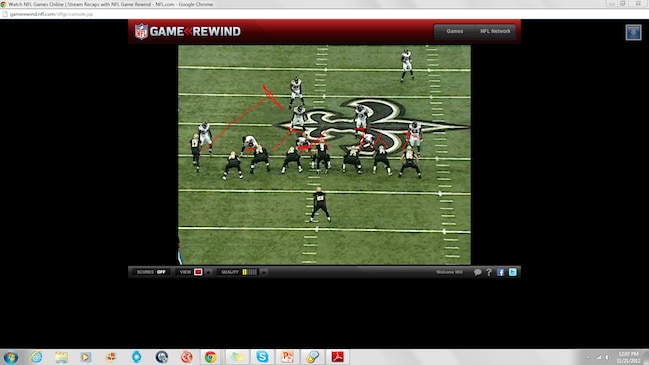
Task: Expand the QUALITY options arrow
Action: (x=263, y=272)
